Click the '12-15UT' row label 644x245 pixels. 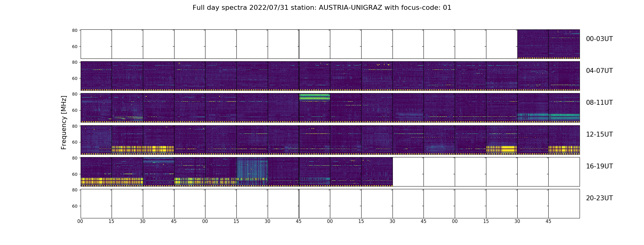click(599, 134)
